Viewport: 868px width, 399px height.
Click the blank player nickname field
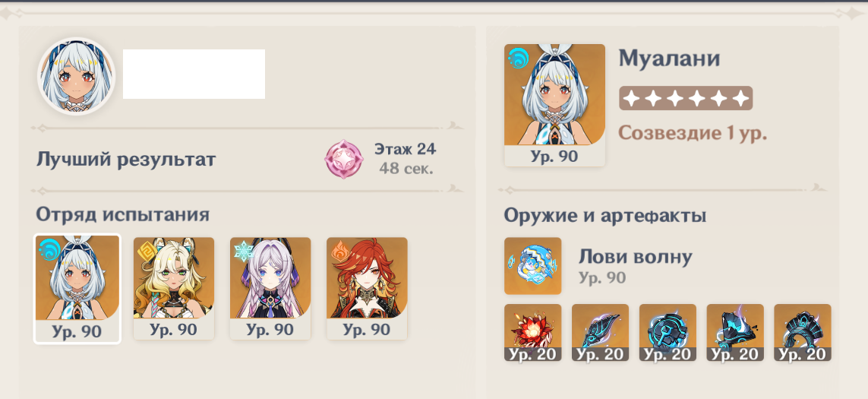(x=194, y=74)
